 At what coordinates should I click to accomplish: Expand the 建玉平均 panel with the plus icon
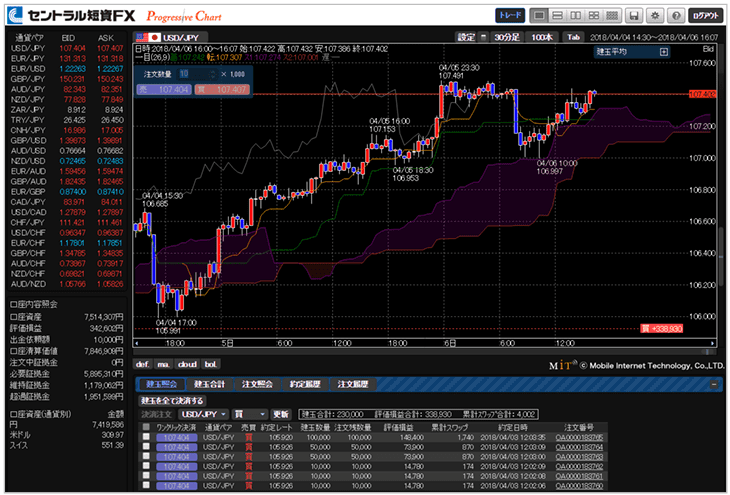(x=664, y=52)
